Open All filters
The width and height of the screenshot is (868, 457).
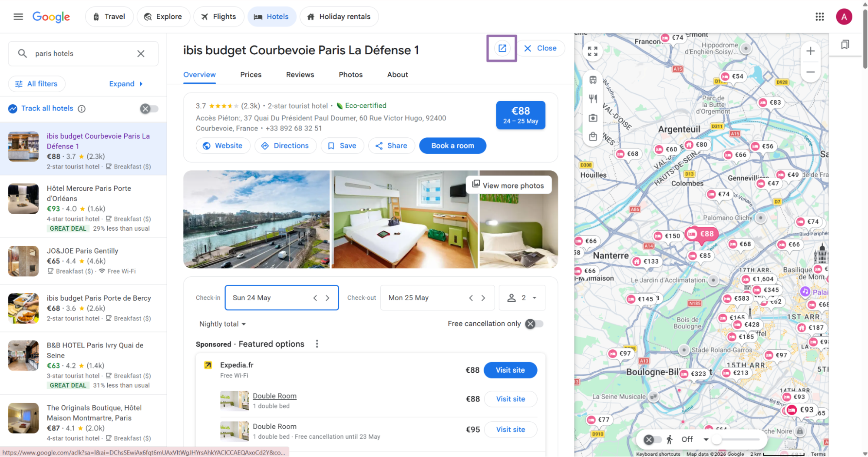pyautogui.click(x=37, y=84)
